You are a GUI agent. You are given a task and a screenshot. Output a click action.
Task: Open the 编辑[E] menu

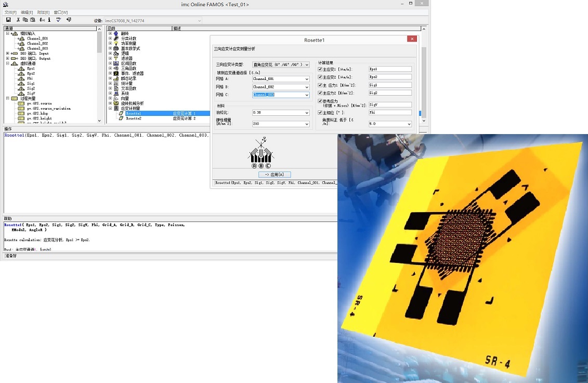click(x=27, y=12)
